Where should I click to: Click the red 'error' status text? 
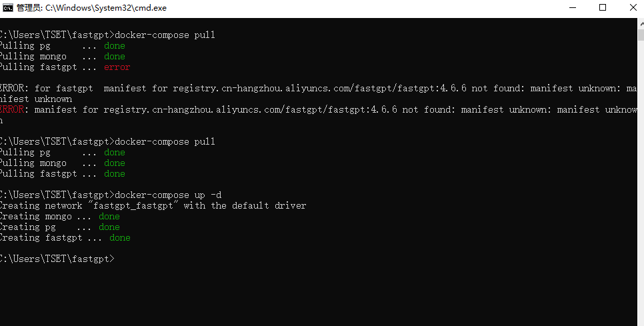pos(117,67)
